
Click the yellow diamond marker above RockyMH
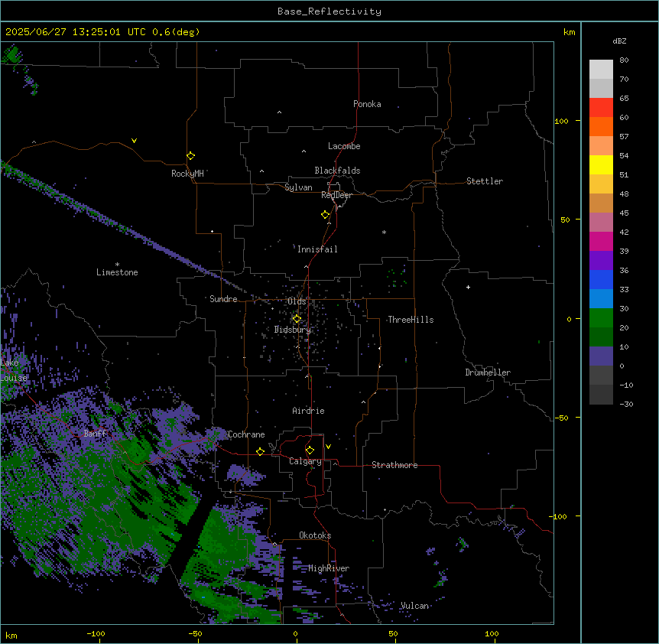(191, 156)
